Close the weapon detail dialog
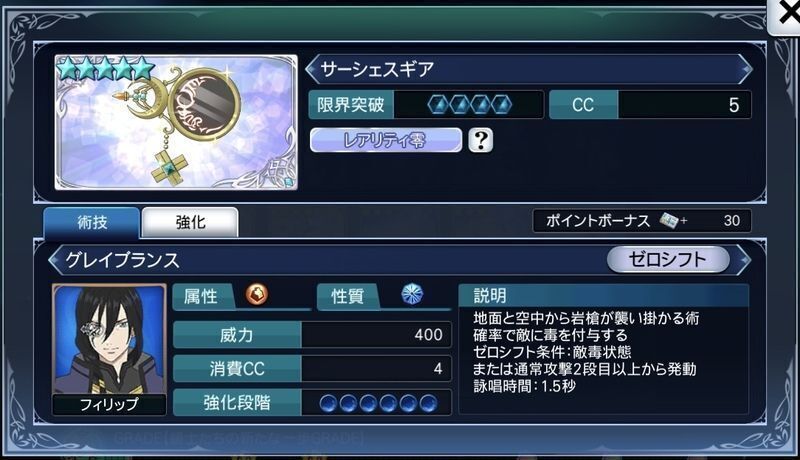The height and width of the screenshot is (460, 800). (x=785, y=15)
